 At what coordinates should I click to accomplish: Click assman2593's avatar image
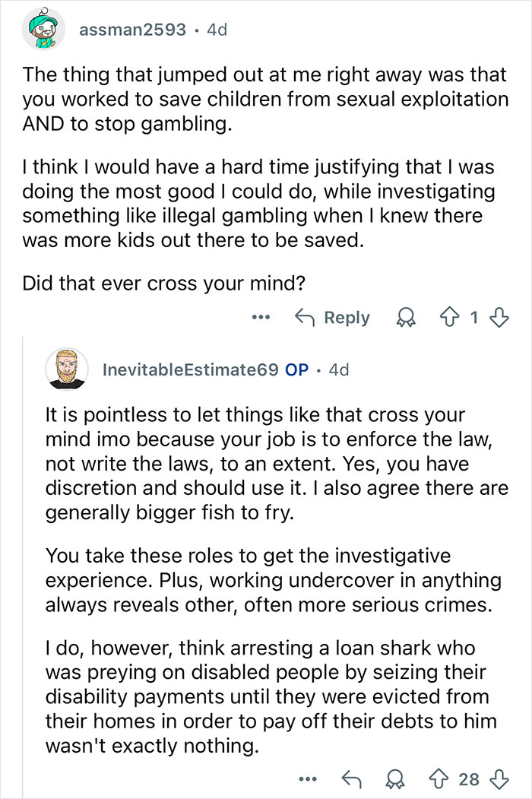click(43, 27)
